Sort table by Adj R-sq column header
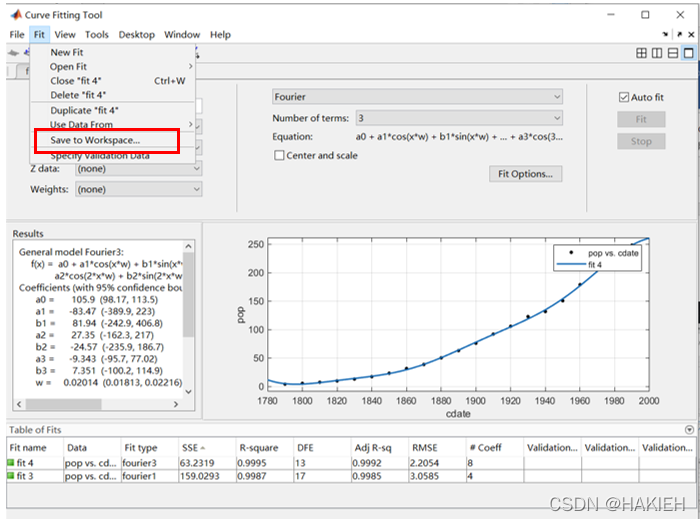Viewport: 700px width, 521px height. 379,448
